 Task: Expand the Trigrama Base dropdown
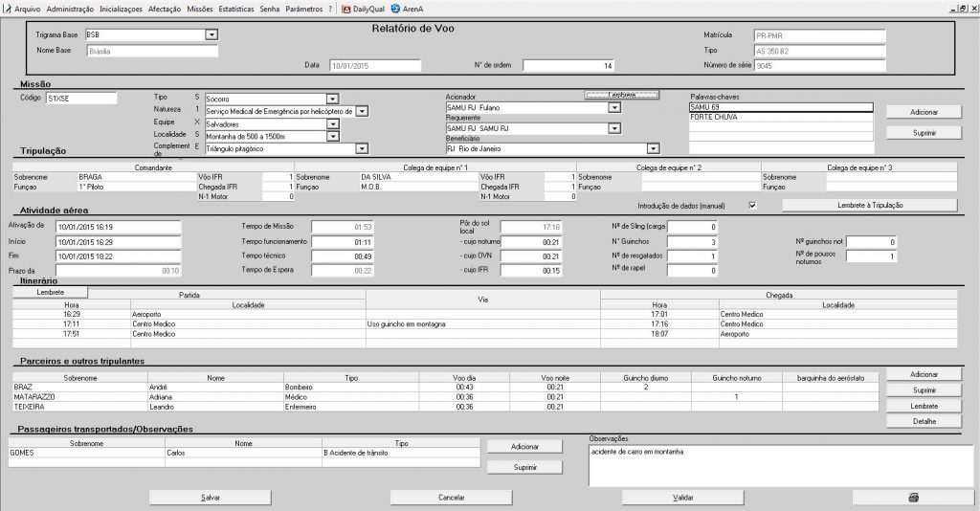tap(212, 35)
